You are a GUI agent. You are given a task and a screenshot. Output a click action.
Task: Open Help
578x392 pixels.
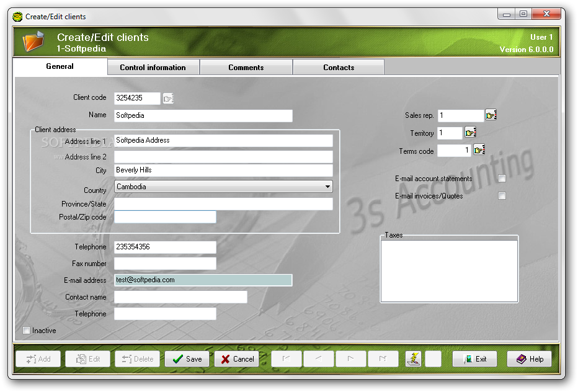click(530, 359)
